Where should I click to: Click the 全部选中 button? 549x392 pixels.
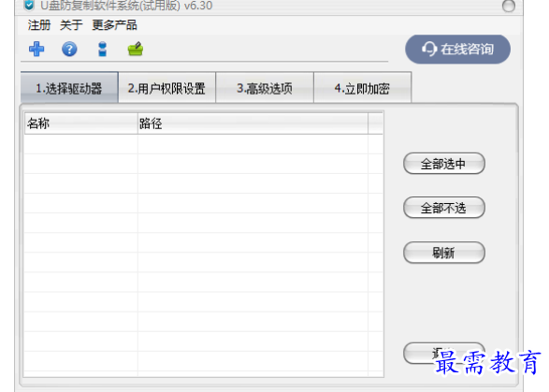444,164
